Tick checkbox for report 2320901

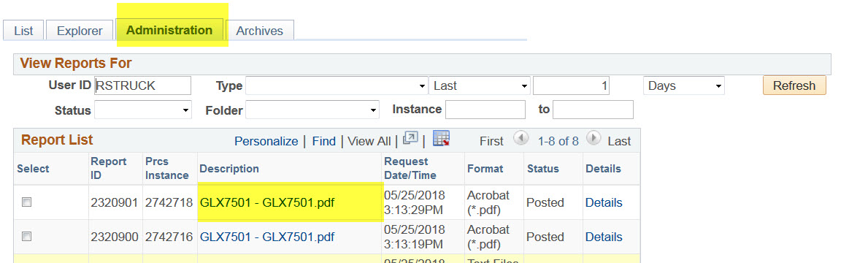coord(26,202)
